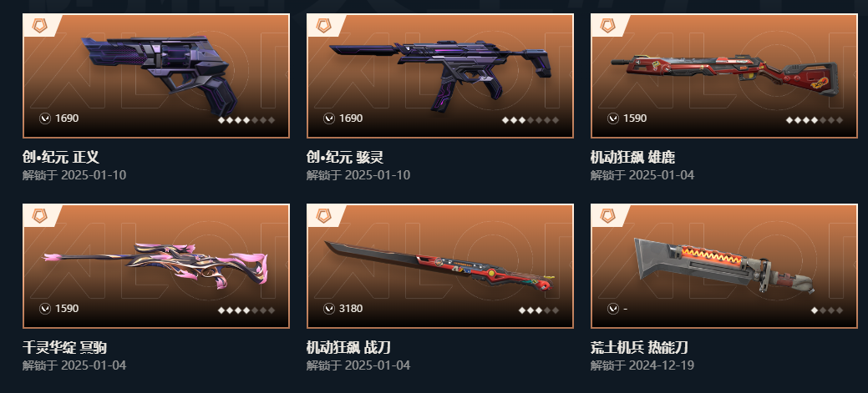Open the red 战刀 katana skin thumbnail
This screenshot has height=393, width=868.
[440, 266]
